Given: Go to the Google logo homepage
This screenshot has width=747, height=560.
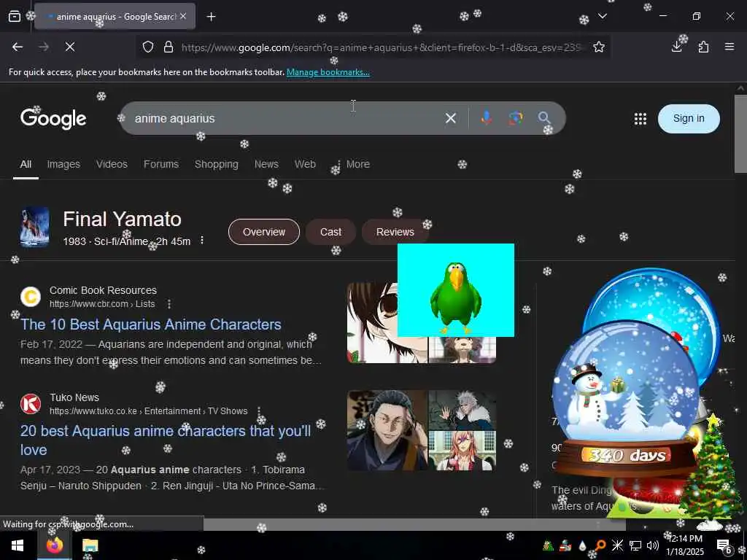Looking at the screenshot, I should [53, 119].
